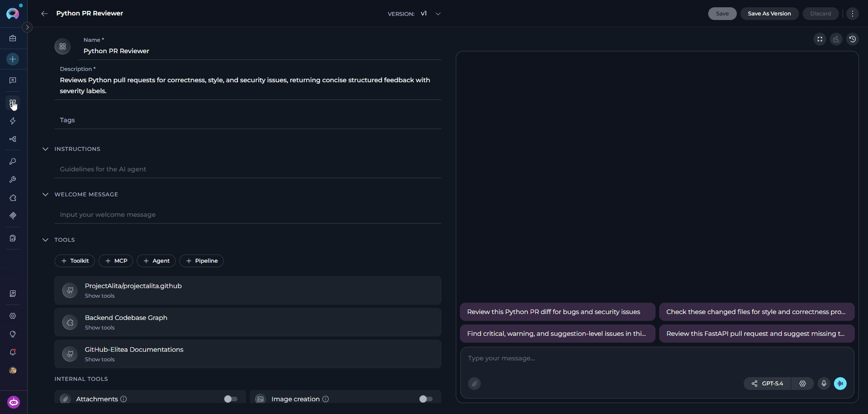Viewport: 868px width, 414px height.
Task: Add a new MCP tool
Action: point(116,261)
